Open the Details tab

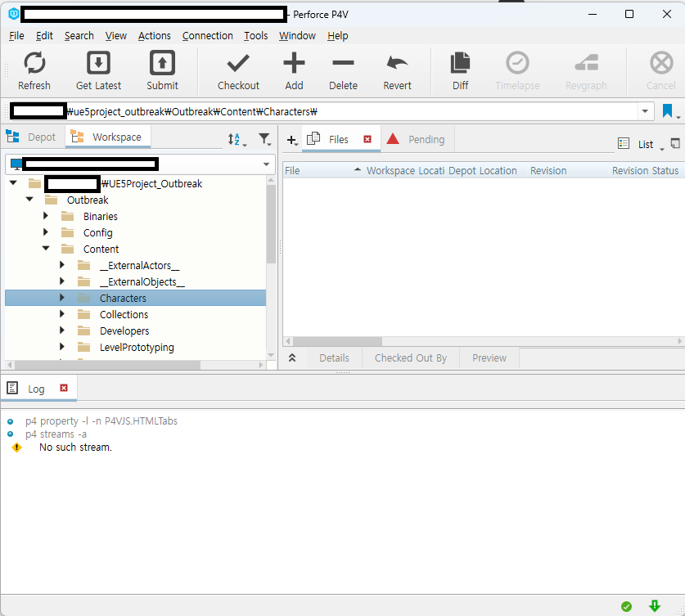click(334, 358)
